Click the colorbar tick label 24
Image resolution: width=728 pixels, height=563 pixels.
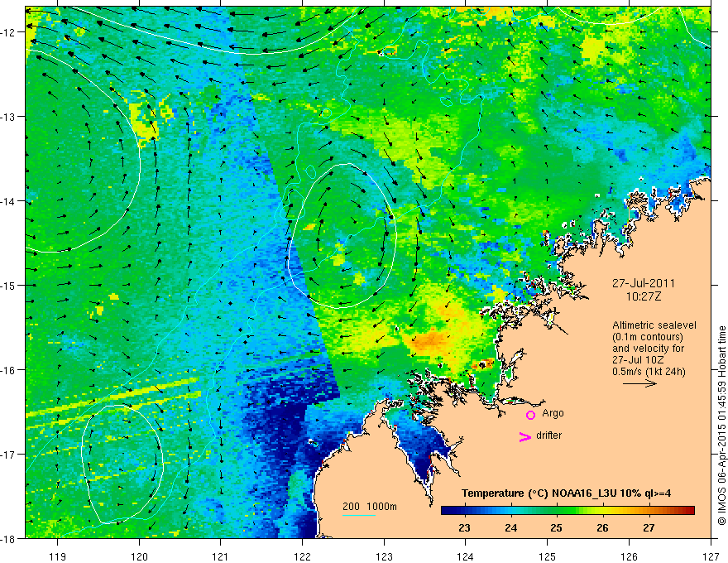coord(510,527)
